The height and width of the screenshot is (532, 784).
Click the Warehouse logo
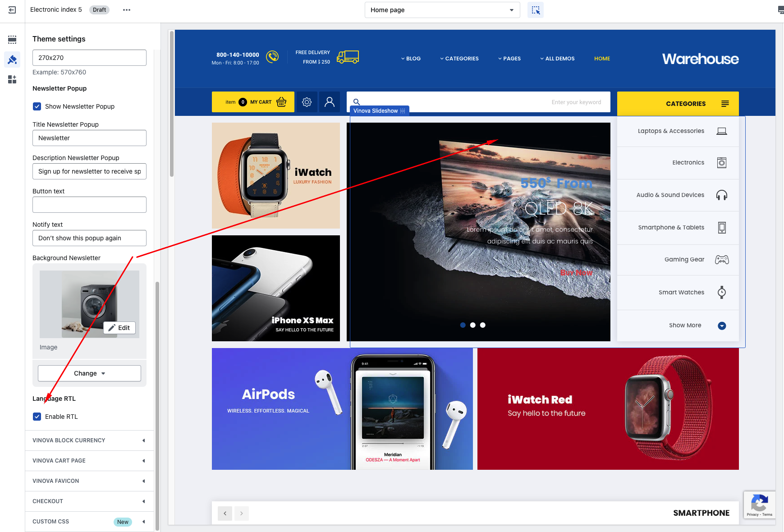(700, 59)
